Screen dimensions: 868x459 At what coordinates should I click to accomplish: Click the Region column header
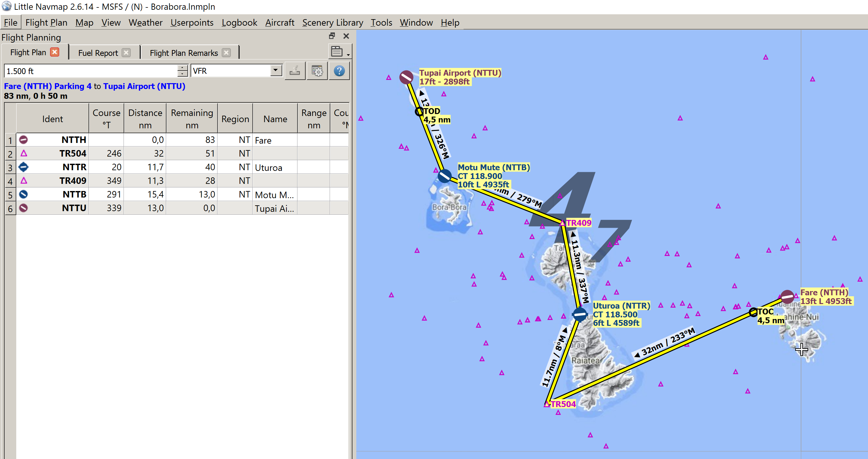click(235, 119)
